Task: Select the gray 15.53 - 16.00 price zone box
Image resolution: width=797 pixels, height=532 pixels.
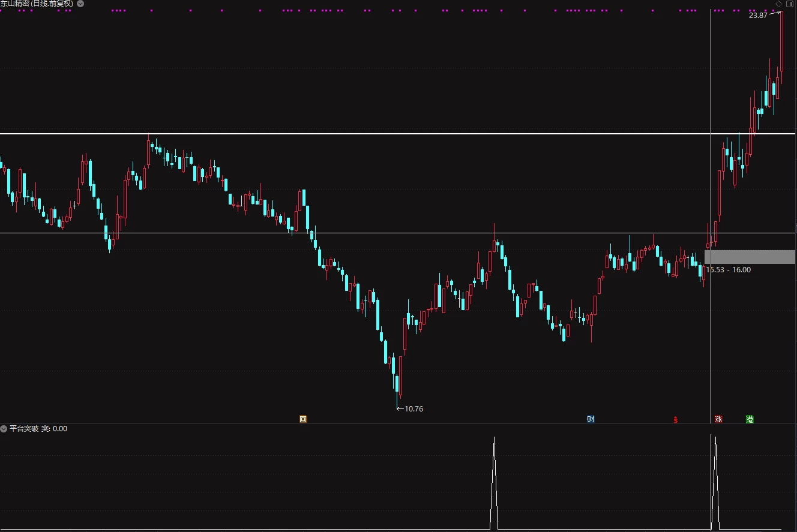Action: pos(750,257)
